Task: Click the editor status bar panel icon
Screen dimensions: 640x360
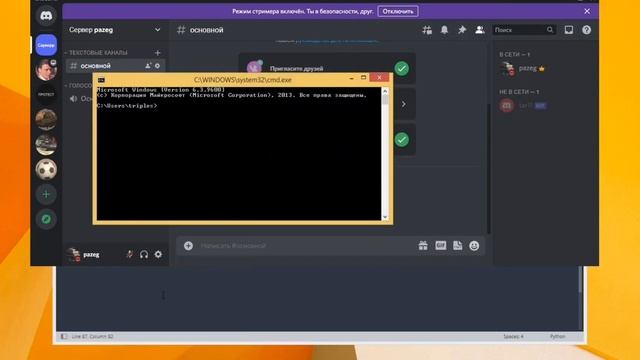Action: coord(64,336)
